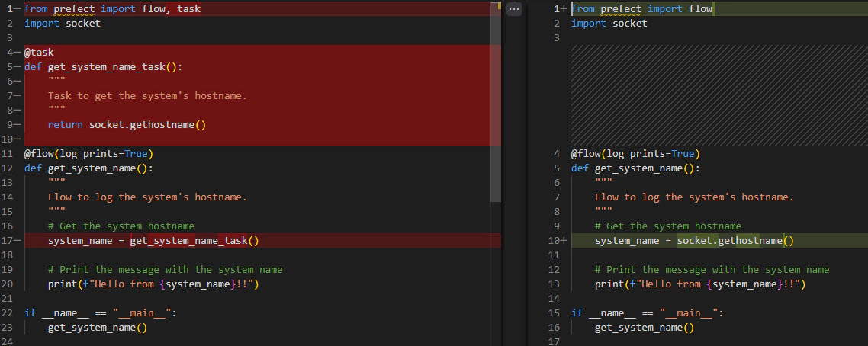This screenshot has height=346, width=868.
Task: Click "get_system_name()" call on right line 16
Action: tap(645, 328)
